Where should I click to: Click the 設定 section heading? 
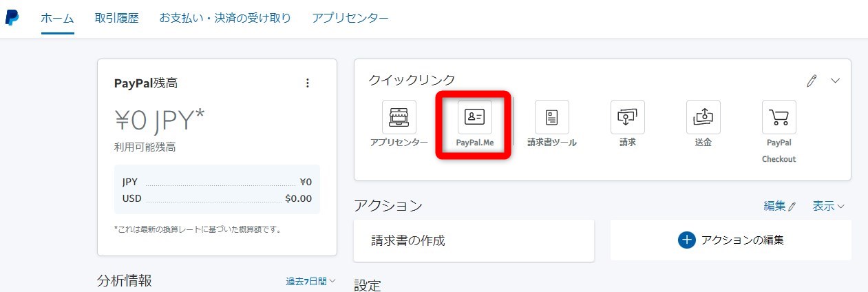(367, 285)
